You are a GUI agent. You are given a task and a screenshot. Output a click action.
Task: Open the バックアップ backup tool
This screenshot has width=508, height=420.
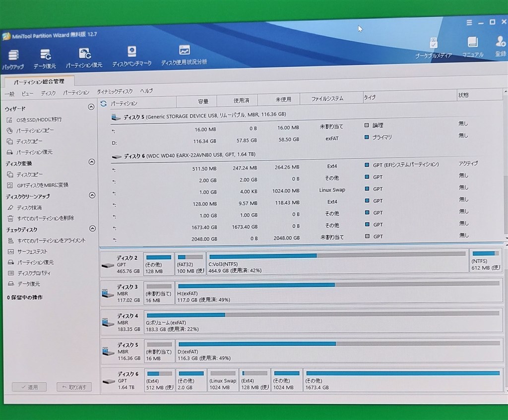13,60
